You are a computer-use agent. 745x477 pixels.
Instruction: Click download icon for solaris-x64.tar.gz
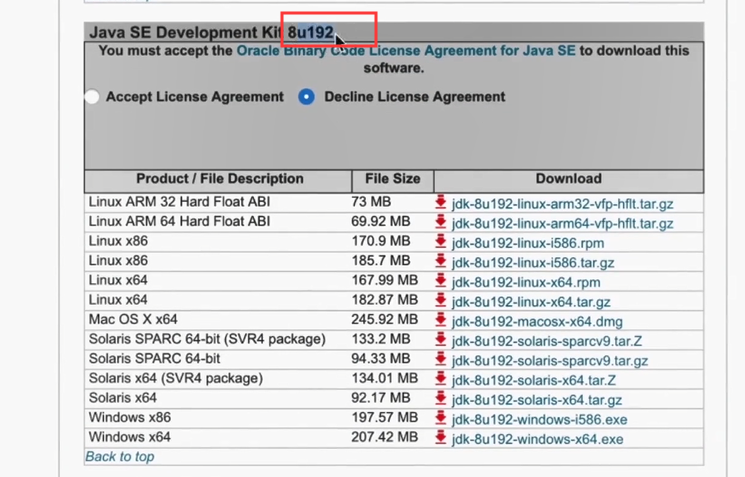coord(441,398)
